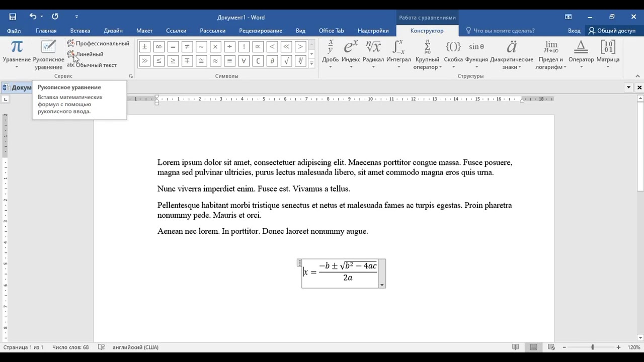The width and height of the screenshot is (644, 362).
Task: Open the Уравнение (pi) equation gallery
Action: [17, 55]
